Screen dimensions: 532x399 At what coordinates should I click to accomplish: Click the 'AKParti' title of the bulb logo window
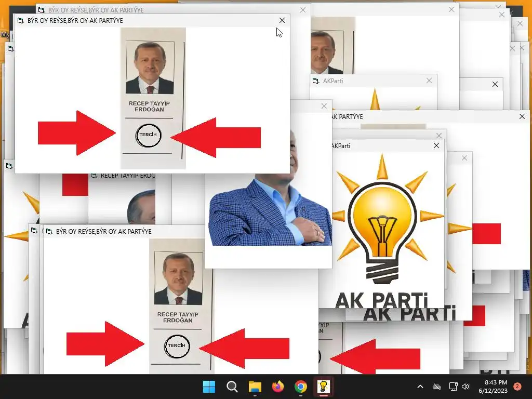tap(341, 146)
